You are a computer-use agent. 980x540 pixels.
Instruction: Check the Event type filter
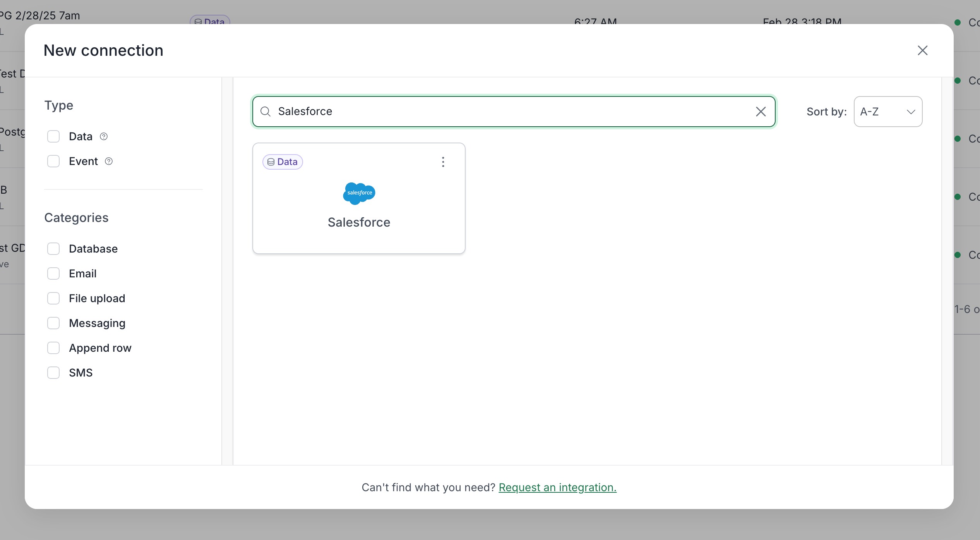point(53,161)
